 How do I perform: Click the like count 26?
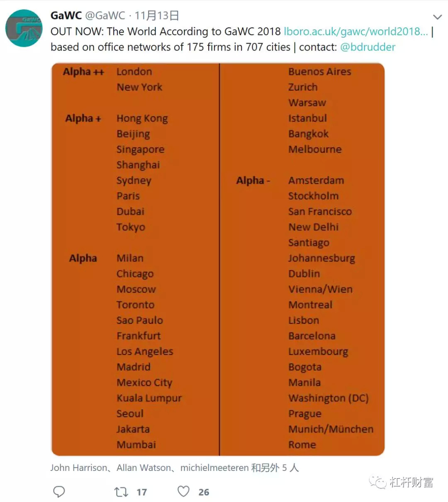click(204, 492)
